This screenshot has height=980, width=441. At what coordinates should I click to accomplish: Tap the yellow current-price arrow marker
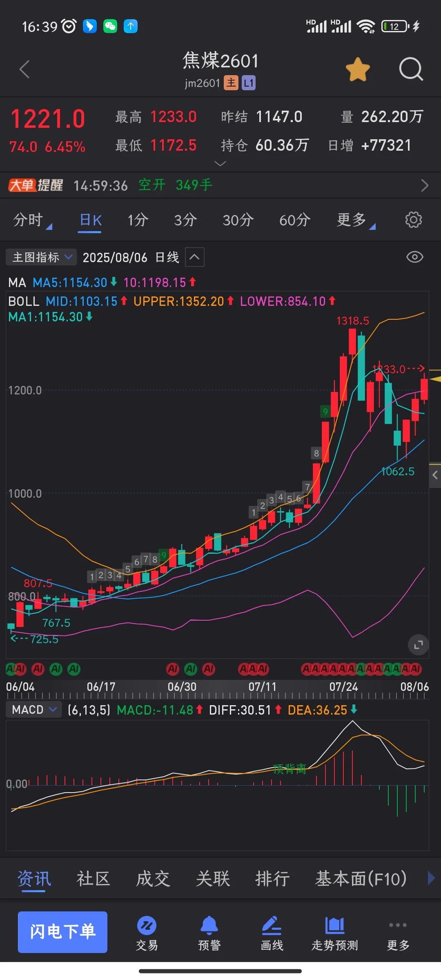tap(435, 379)
